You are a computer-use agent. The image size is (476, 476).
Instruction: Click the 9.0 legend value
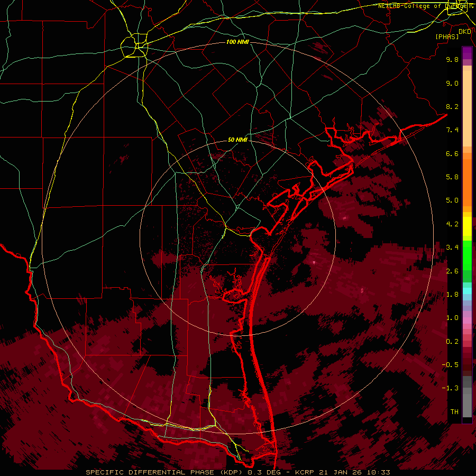[x=452, y=83]
